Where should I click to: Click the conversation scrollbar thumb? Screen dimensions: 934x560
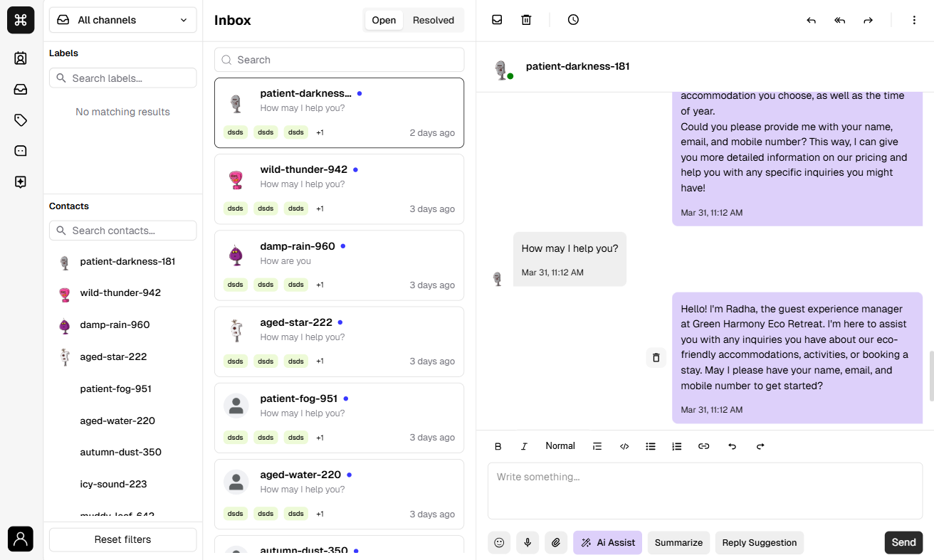[x=930, y=376]
